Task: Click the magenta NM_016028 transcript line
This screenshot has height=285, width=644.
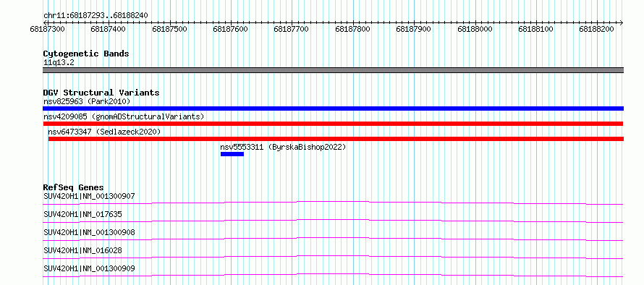Action: pyautogui.click(x=333, y=257)
